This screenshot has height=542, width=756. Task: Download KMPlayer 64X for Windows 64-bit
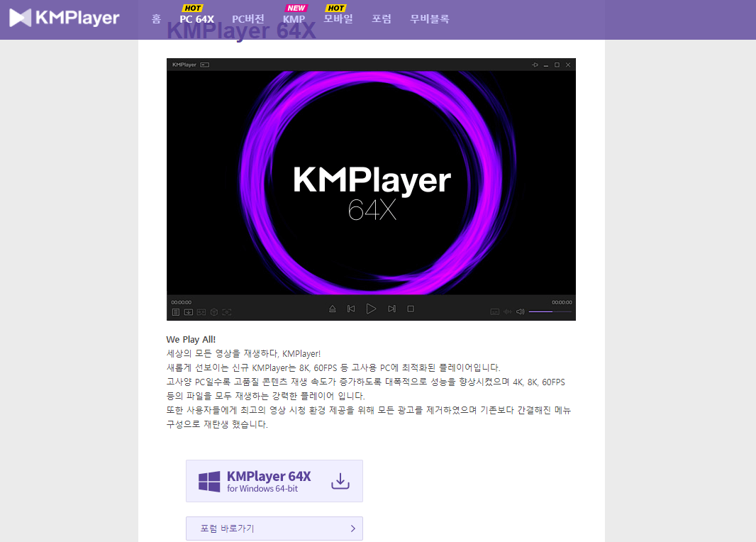pos(274,481)
